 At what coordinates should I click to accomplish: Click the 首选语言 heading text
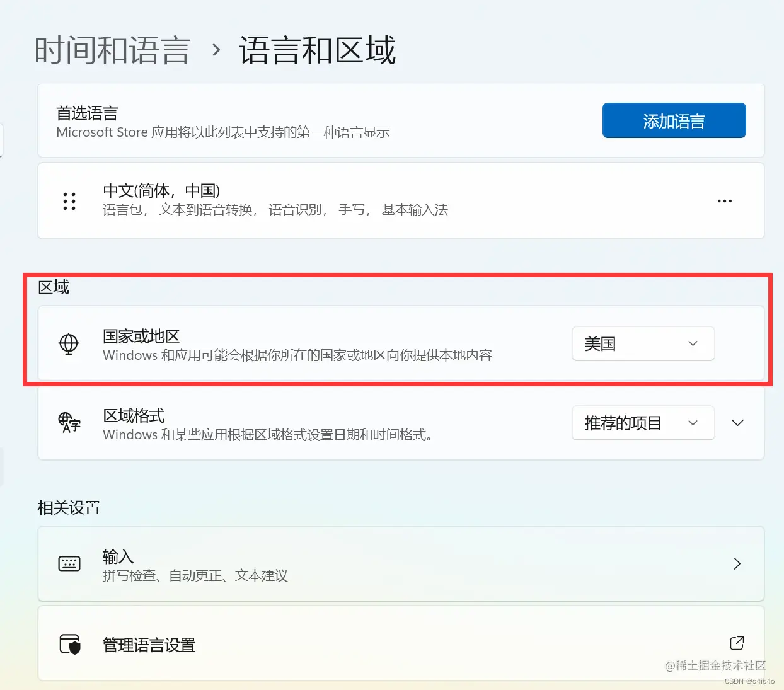tap(87, 113)
